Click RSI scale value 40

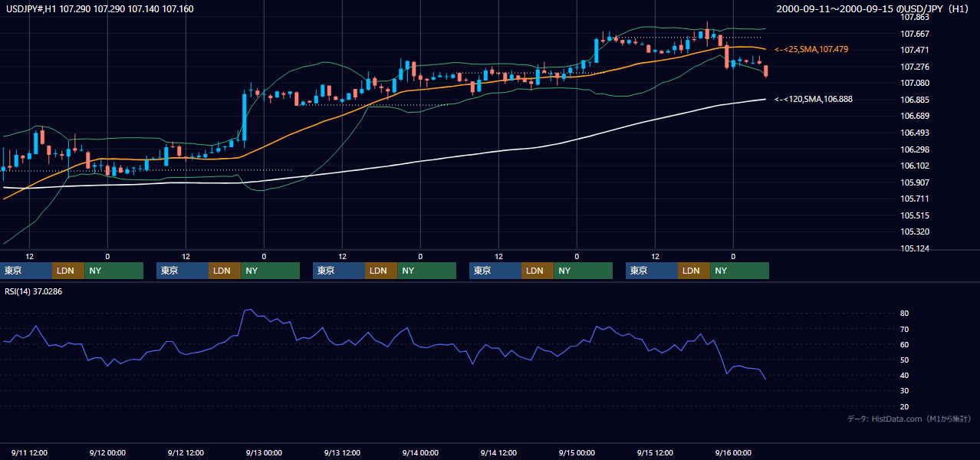pos(905,375)
